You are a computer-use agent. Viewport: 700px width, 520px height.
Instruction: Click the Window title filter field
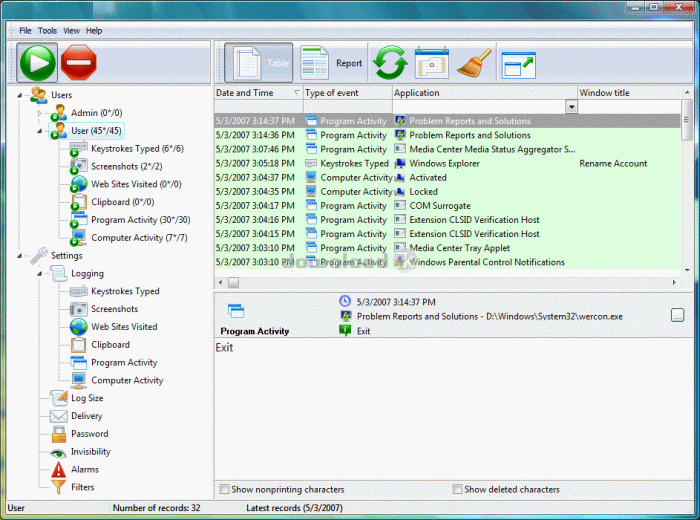tap(629, 107)
